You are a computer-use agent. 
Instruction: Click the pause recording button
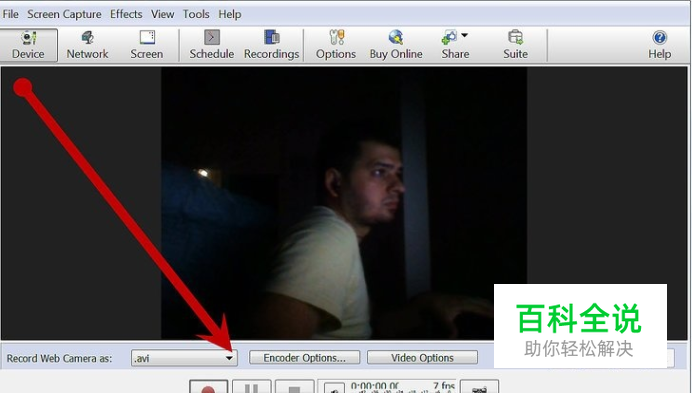coord(252,387)
